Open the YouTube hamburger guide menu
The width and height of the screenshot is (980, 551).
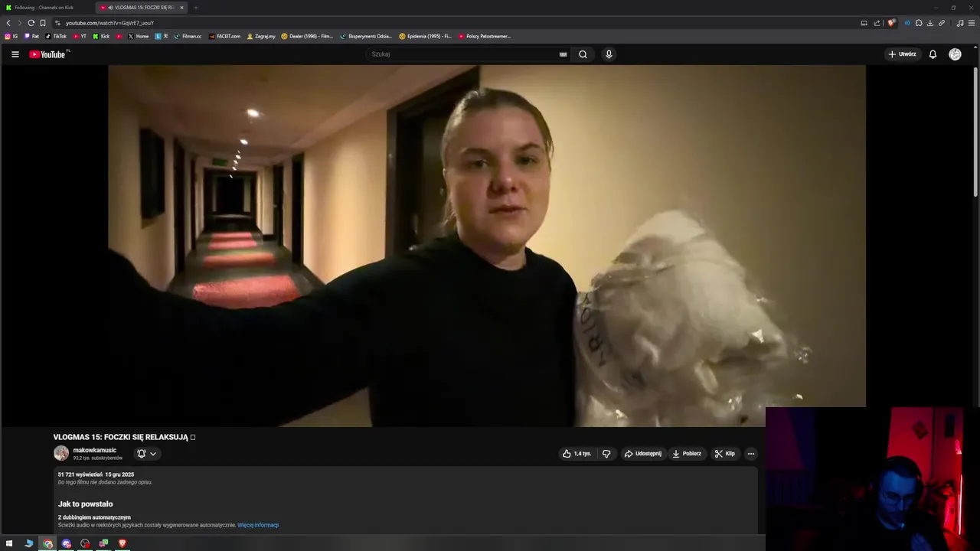click(x=15, y=54)
